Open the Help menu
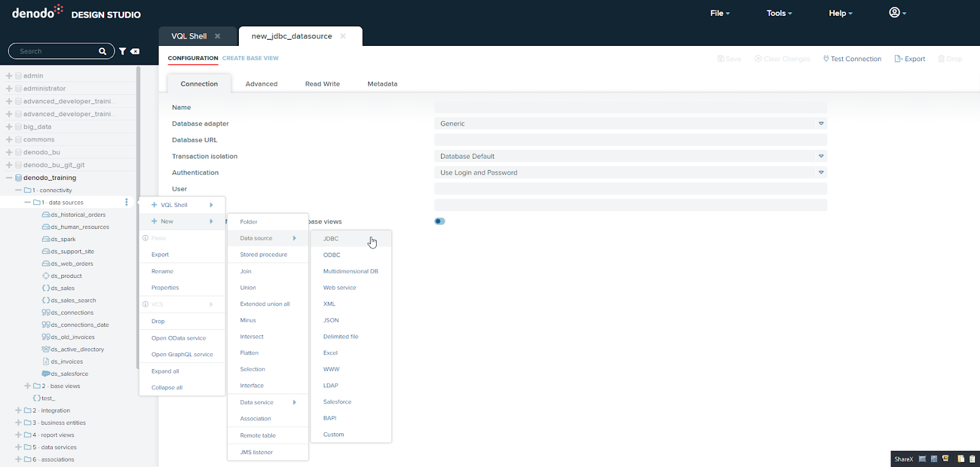Viewport: 980px width, 467px height. (x=840, y=13)
